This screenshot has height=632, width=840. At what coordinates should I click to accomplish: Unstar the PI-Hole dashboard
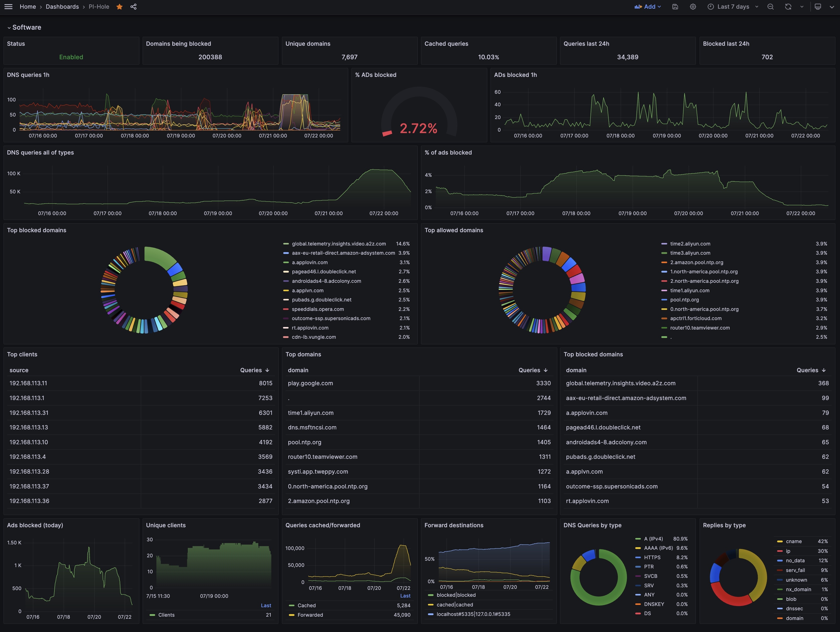click(119, 6)
